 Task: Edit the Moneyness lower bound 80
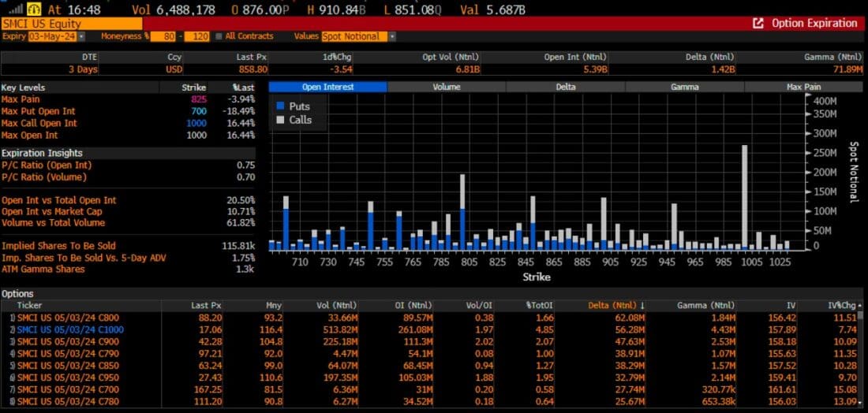(163, 36)
